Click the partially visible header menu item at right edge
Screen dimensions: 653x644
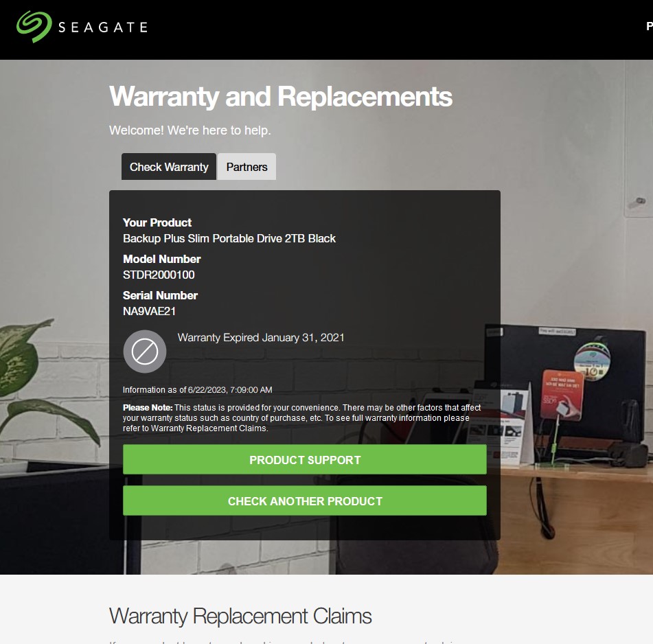[650, 27]
